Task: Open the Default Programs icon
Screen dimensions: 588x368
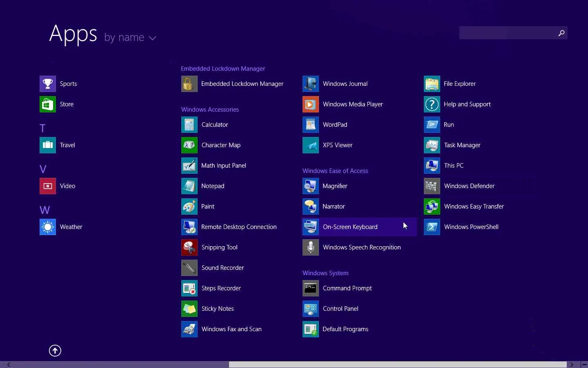Action: tap(311, 329)
